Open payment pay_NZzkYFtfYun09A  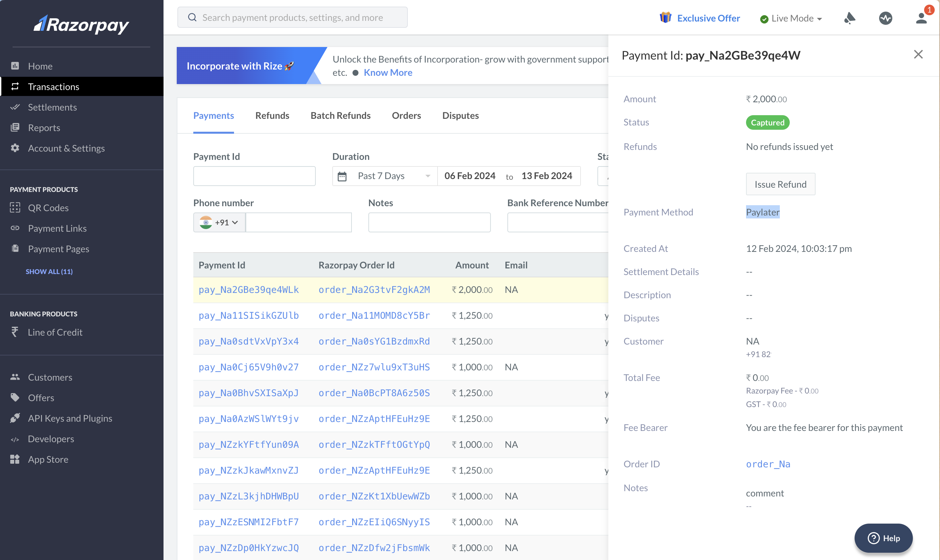249,444
